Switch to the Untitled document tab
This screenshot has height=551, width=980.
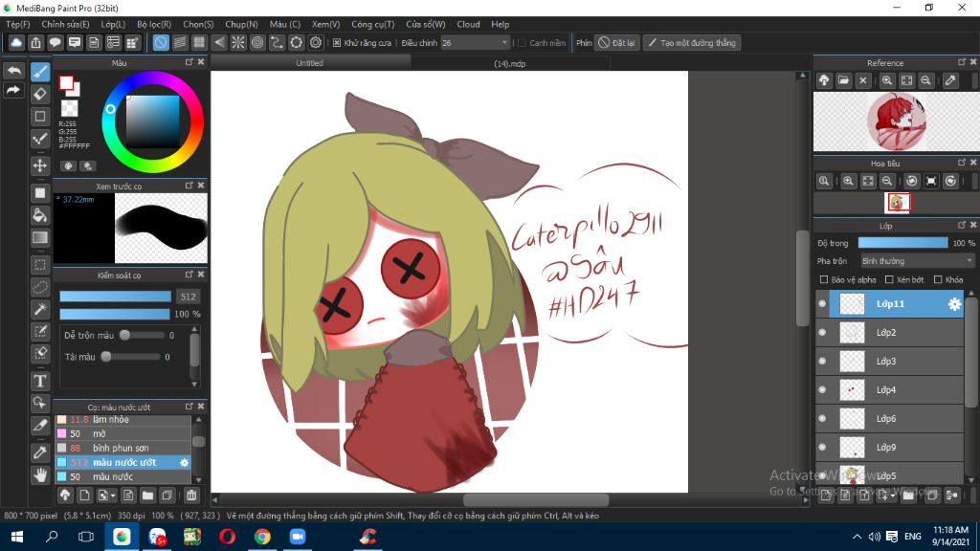(x=310, y=63)
